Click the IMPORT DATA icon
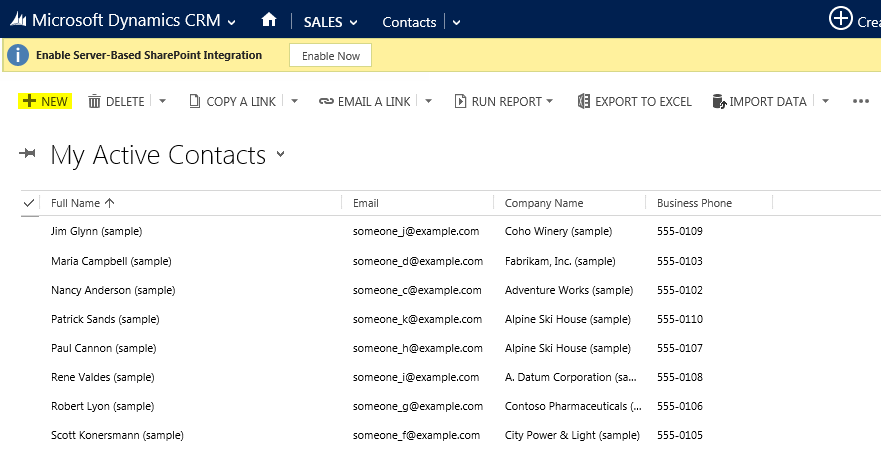The width and height of the screenshot is (881, 457). pos(719,101)
